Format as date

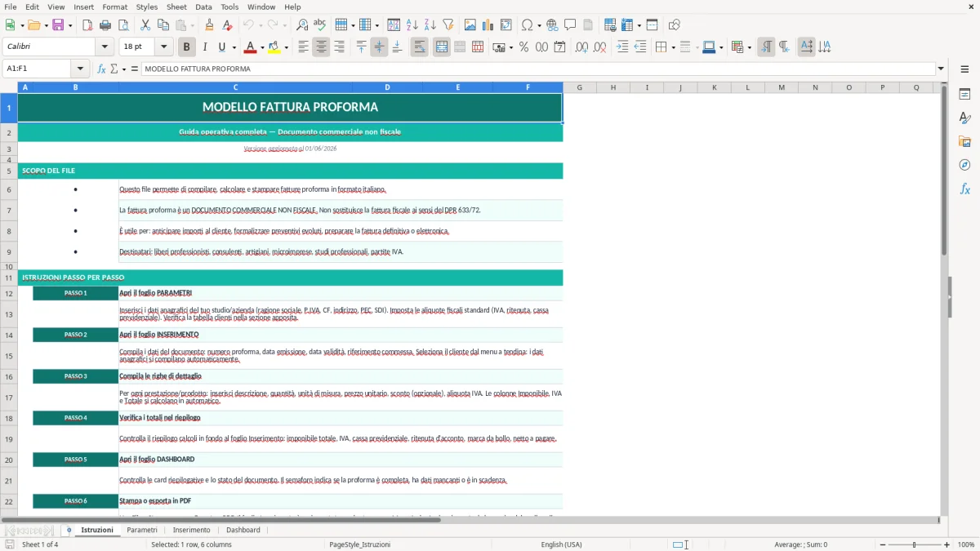click(559, 47)
